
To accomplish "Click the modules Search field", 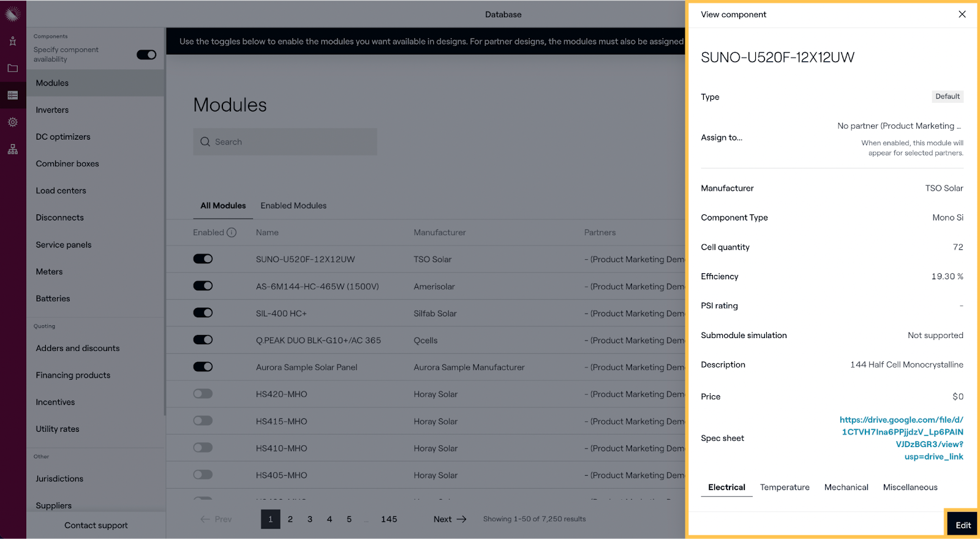I will [285, 141].
